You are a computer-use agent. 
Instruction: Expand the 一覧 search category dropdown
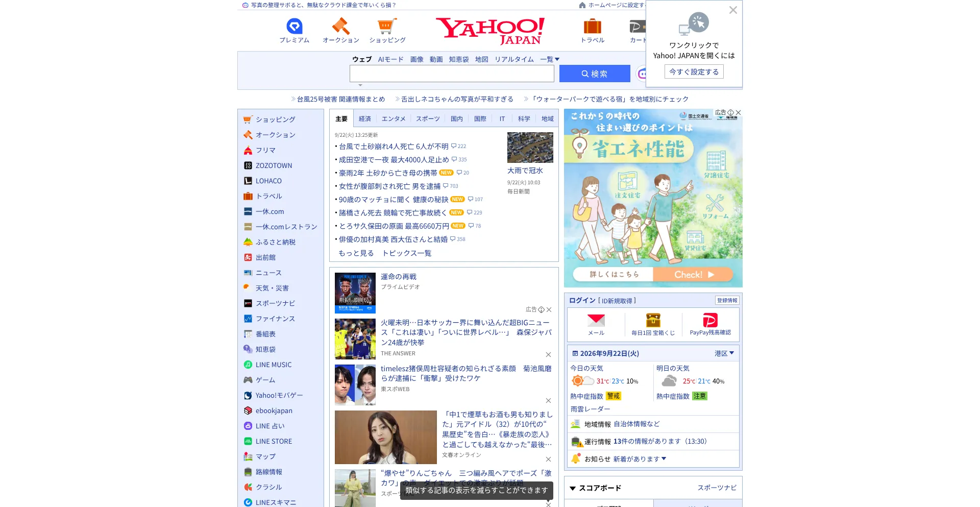(550, 59)
